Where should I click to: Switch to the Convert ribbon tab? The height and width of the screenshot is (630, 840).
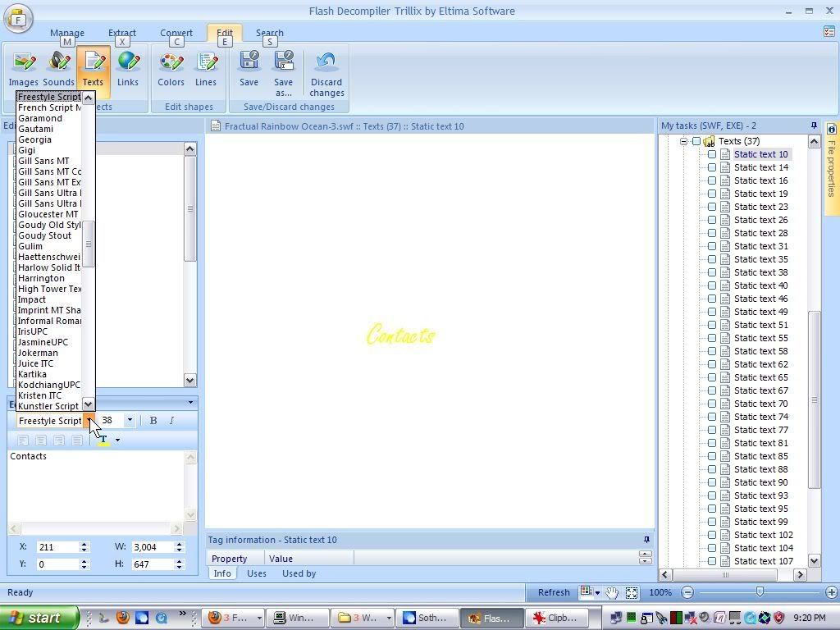tap(176, 34)
